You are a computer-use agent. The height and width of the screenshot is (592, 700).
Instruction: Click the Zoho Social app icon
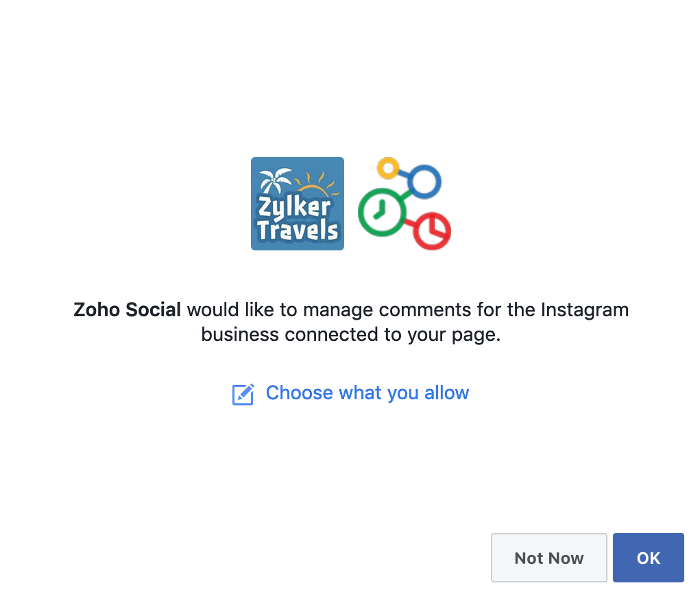tap(404, 204)
